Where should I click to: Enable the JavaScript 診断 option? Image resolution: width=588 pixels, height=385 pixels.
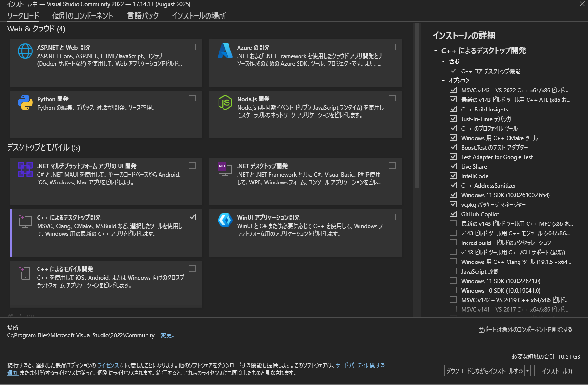pyautogui.click(x=453, y=271)
